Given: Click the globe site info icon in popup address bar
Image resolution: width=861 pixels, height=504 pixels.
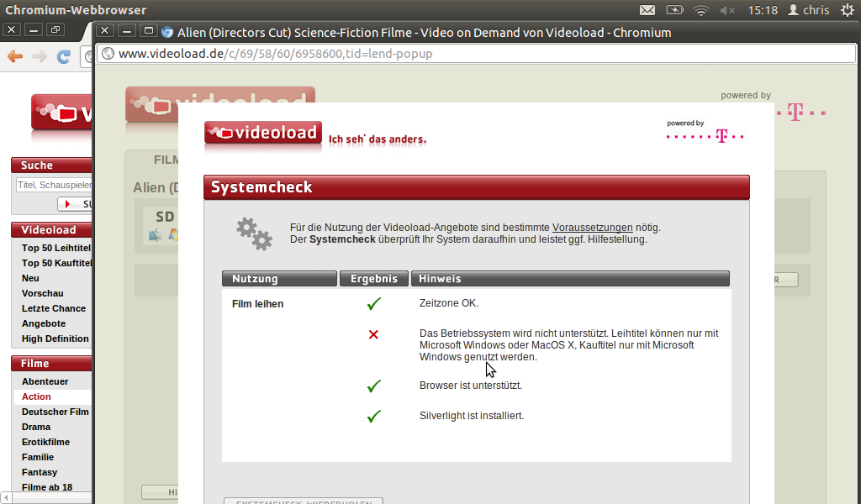Looking at the screenshot, I should click(x=108, y=54).
